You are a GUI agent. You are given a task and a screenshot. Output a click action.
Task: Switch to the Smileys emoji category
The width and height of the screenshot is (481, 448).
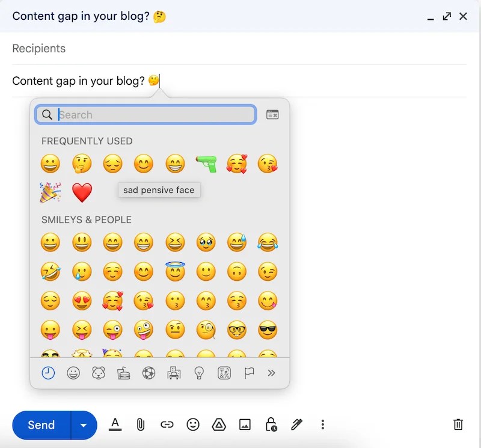pyautogui.click(x=74, y=373)
